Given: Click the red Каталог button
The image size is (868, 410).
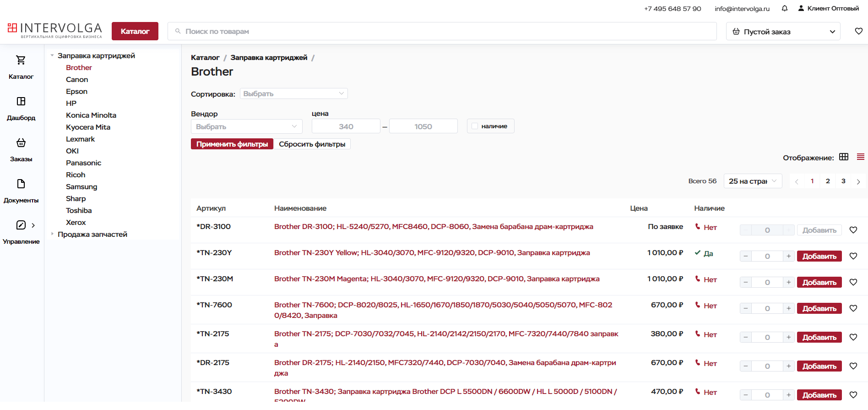Looking at the screenshot, I should click(x=135, y=31).
